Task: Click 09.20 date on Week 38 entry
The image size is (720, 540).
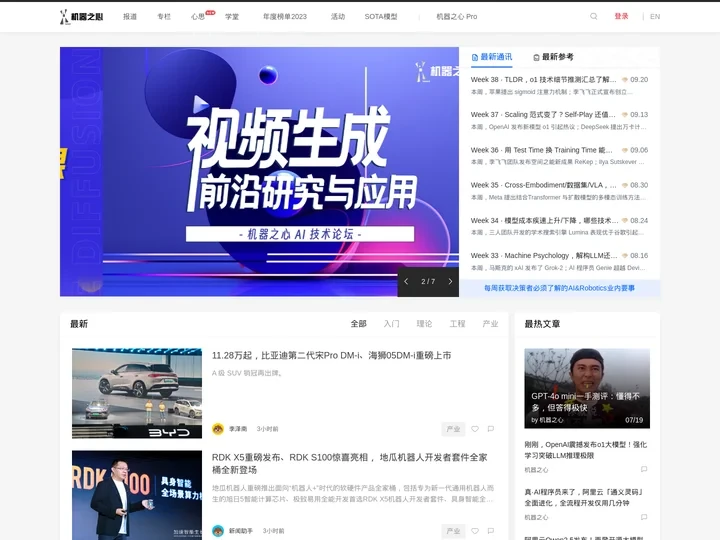Action: point(639,79)
